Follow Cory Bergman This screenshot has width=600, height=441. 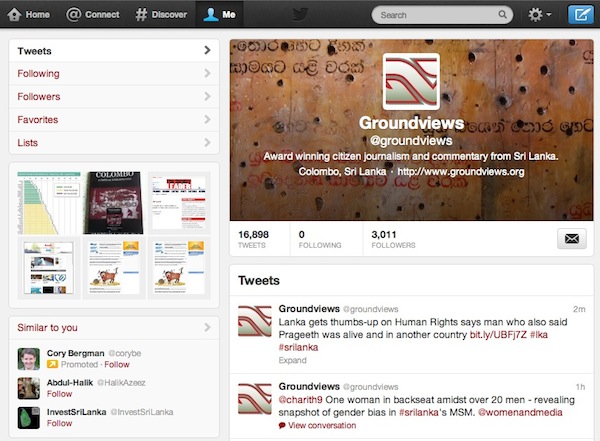pyautogui.click(x=117, y=364)
